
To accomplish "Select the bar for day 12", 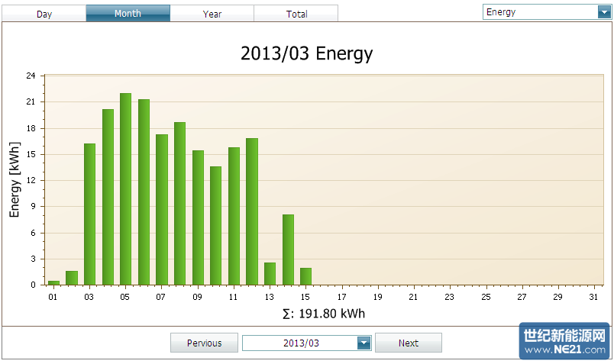I will tap(252, 211).
